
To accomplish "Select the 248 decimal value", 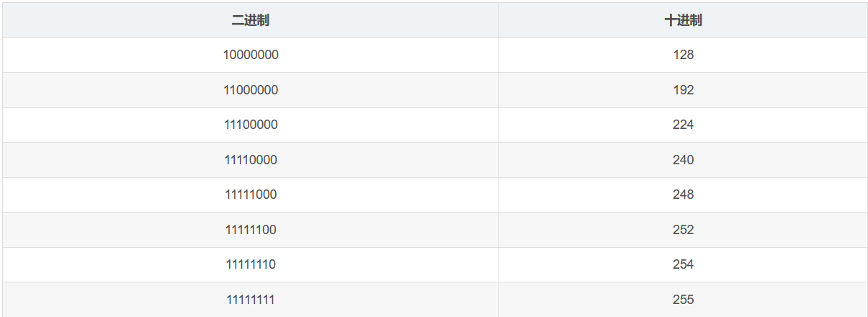I will point(682,195).
